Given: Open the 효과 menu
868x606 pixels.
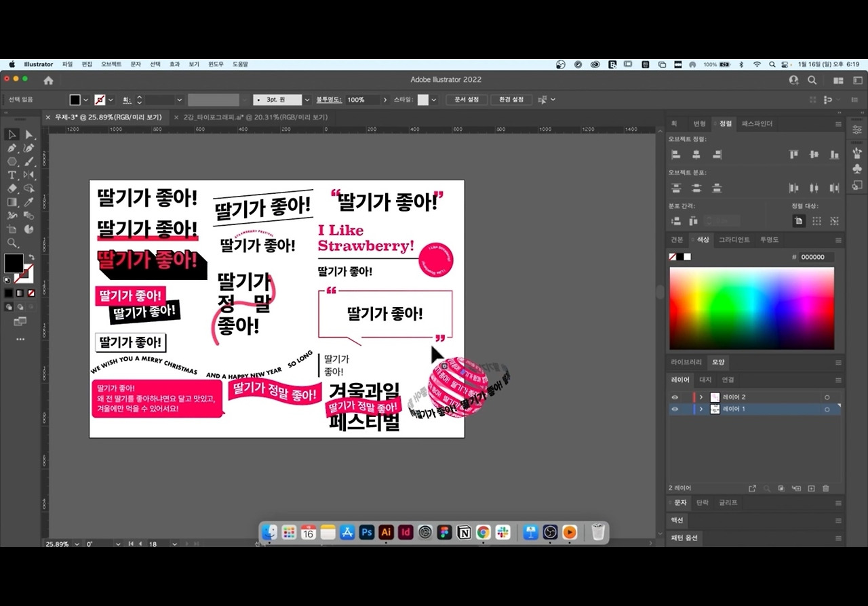Looking at the screenshot, I should click(174, 64).
